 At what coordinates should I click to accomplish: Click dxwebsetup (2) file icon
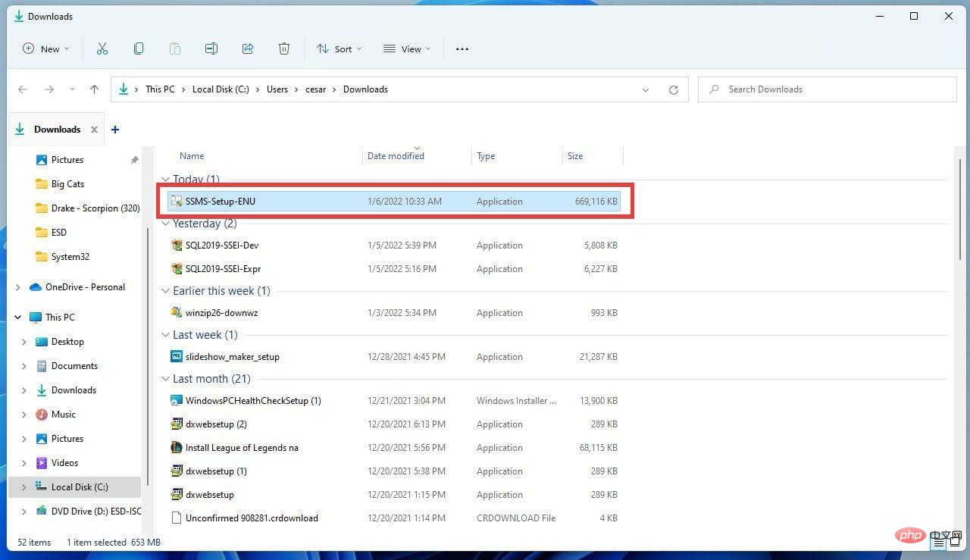177,424
